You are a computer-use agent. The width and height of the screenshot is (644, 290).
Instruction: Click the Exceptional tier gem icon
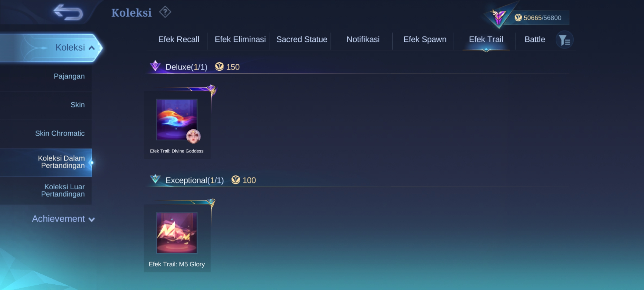click(x=155, y=179)
